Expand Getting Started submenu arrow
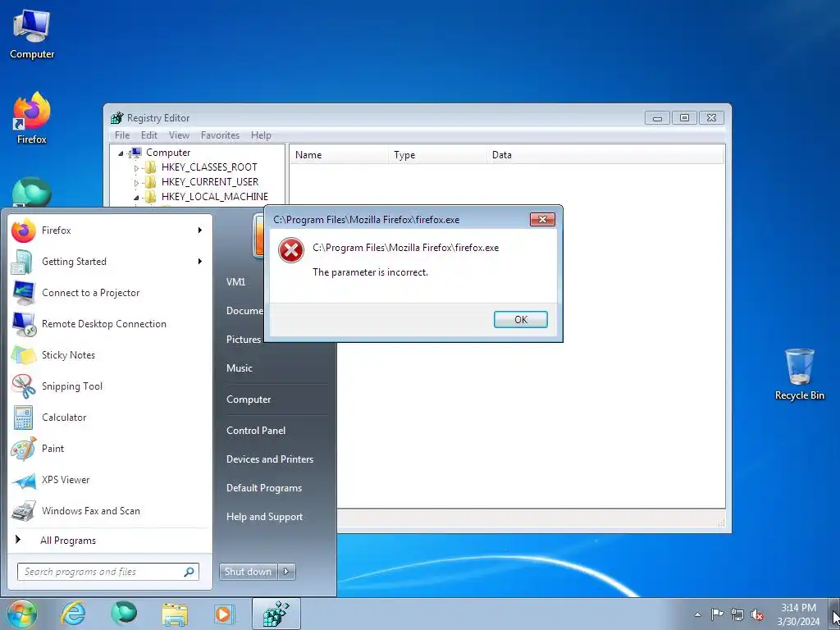Image resolution: width=840 pixels, height=630 pixels. point(200,262)
